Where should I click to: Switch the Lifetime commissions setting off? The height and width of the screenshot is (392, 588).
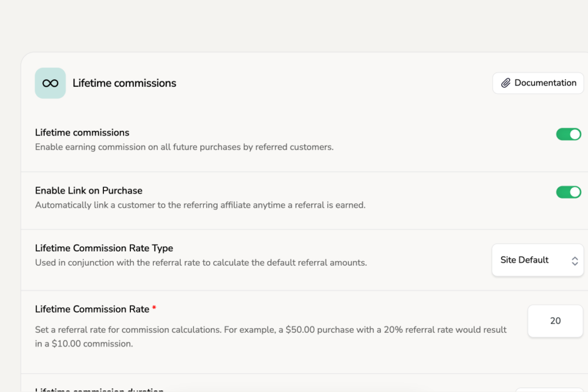(568, 134)
